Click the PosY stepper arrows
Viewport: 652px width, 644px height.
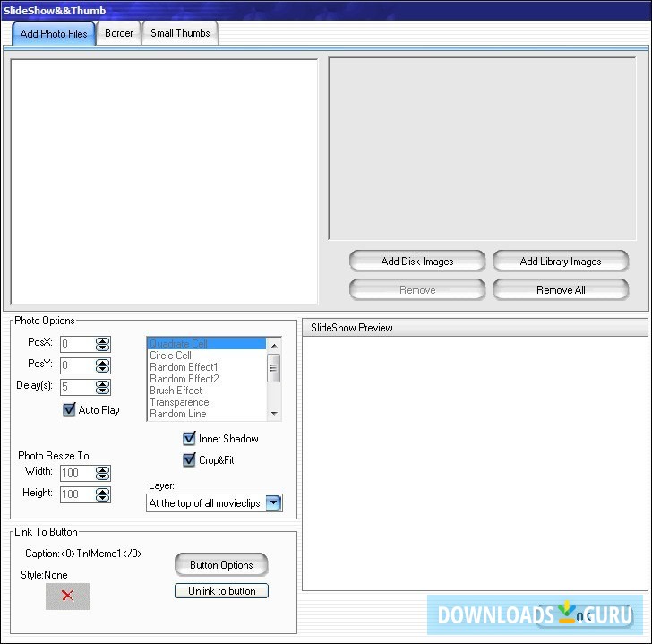pos(102,365)
